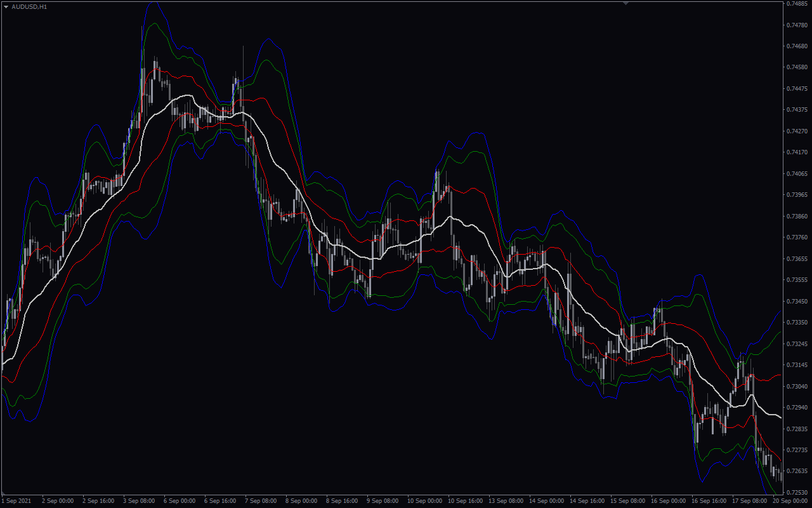Click price level 0.73245 on the scale
The height and width of the screenshot is (508, 812).
click(796, 344)
